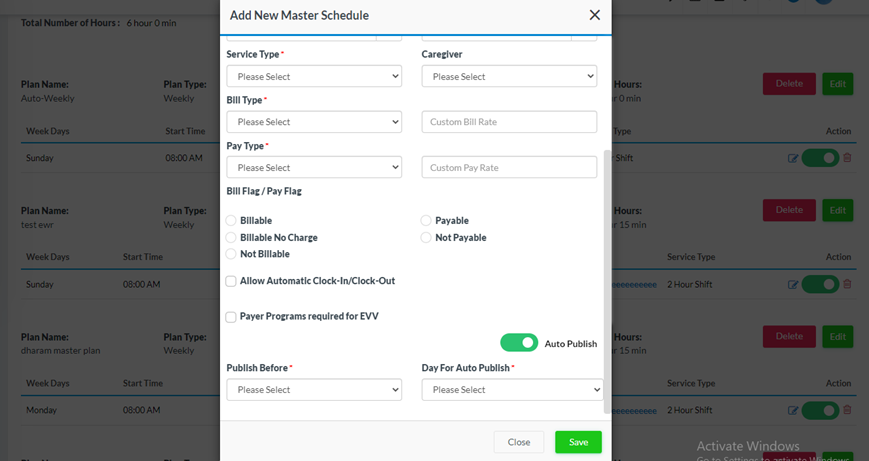
Task: Check Allow Automatic Clock-In/Clock-Out
Action: pyautogui.click(x=231, y=281)
